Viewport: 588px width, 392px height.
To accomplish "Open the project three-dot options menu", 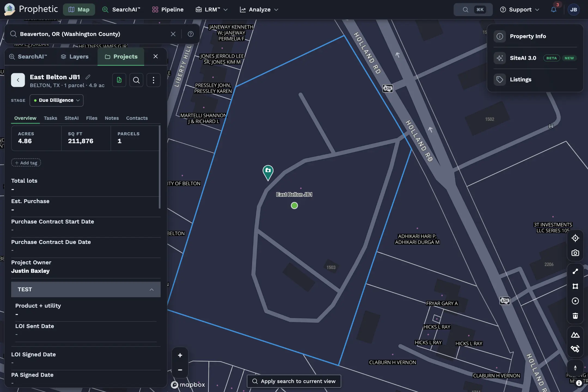I will 154,80.
